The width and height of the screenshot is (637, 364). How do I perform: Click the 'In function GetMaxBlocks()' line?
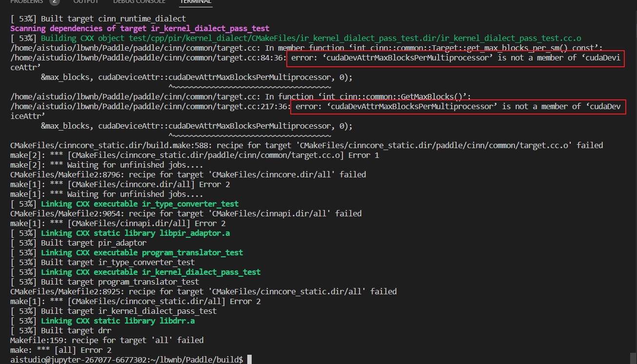240,97
